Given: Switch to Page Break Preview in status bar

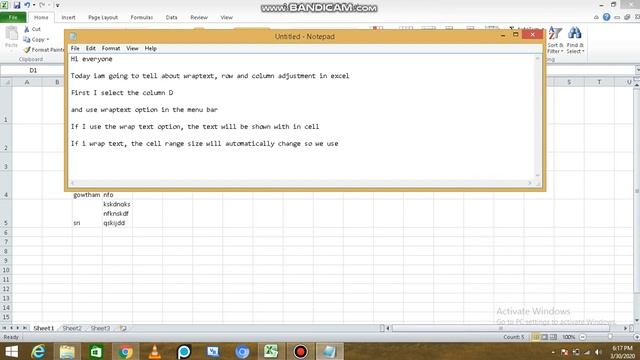Looking at the screenshot, I should pos(553,337).
